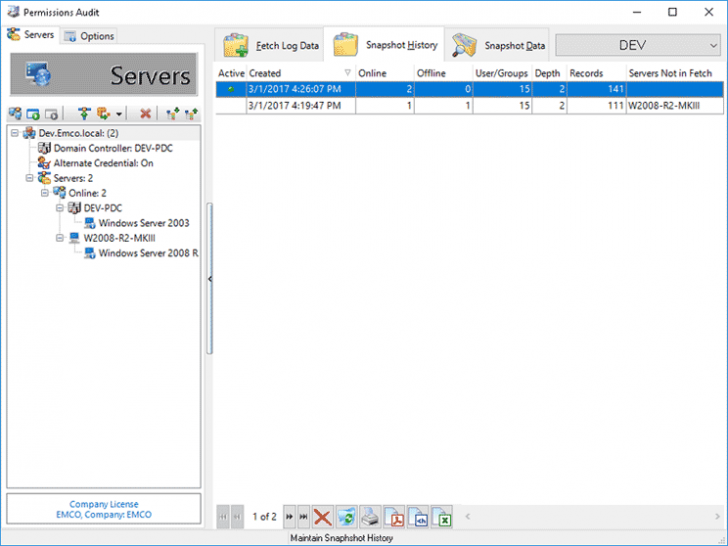Collapse the W2008-R2-MKIII server node
Viewport: 728px width, 546px height.
tap(59, 238)
